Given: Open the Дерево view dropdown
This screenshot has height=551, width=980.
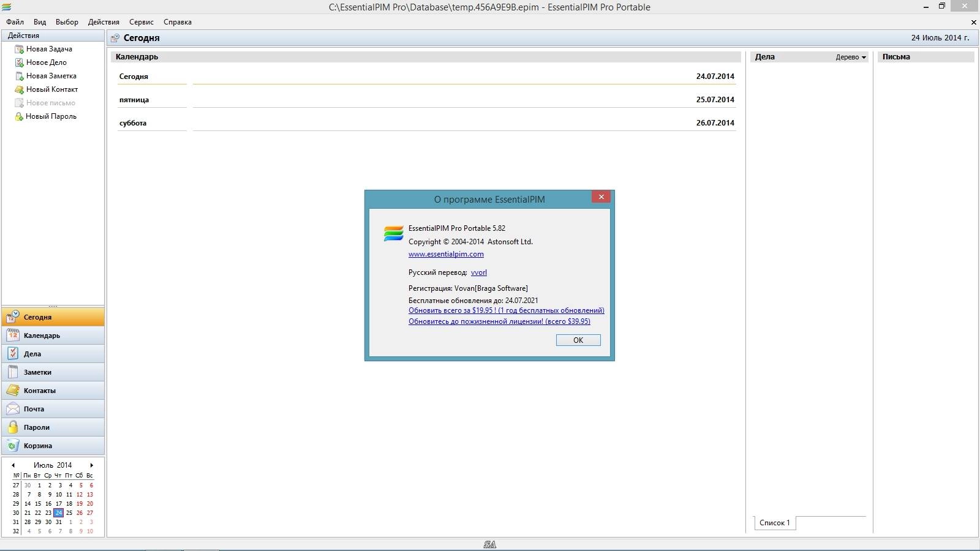Looking at the screenshot, I should [851, 57].
